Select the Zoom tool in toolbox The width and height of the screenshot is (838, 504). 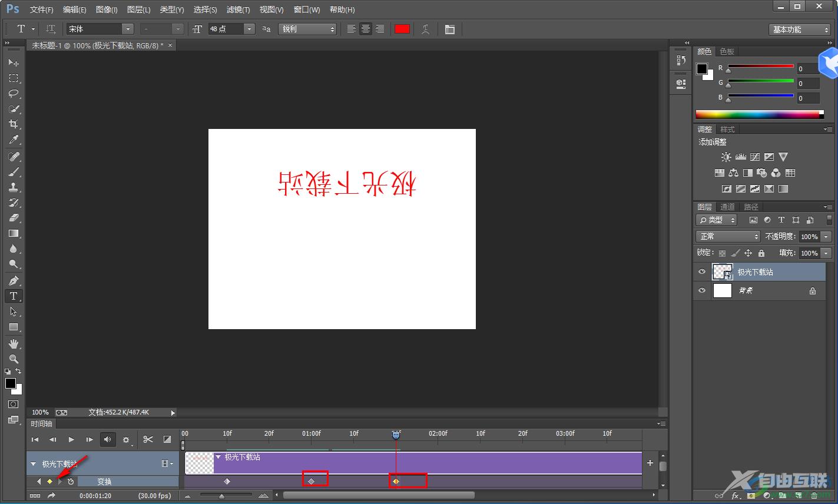14,359
